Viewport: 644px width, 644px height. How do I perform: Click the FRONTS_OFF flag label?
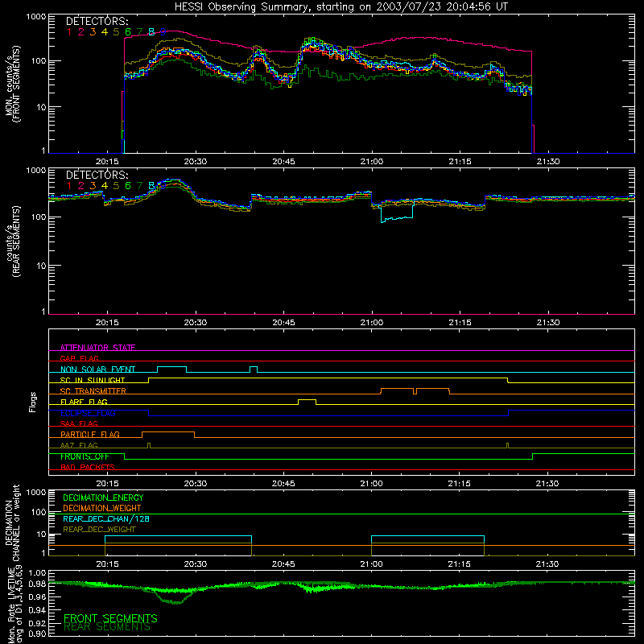(x=85, y=456)
